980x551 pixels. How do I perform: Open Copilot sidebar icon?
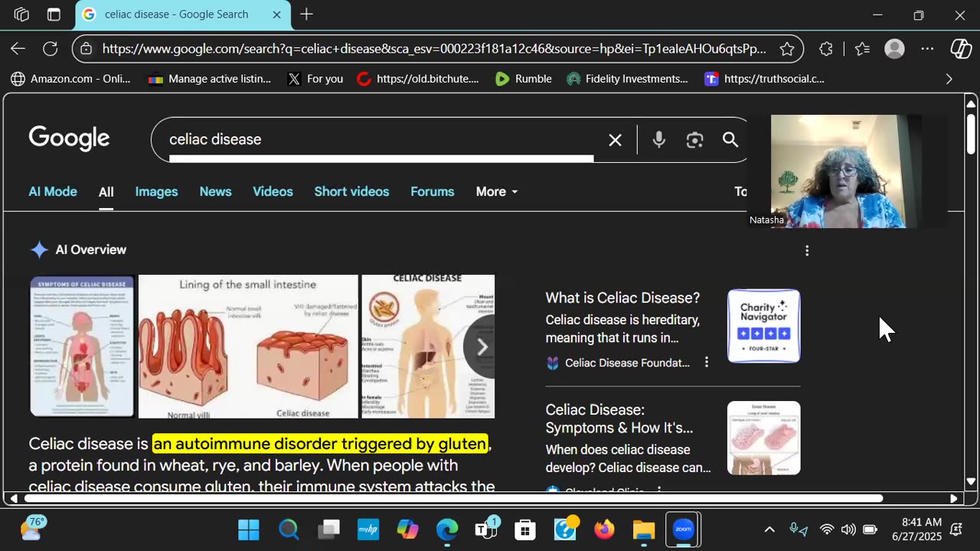pos(961,49)
